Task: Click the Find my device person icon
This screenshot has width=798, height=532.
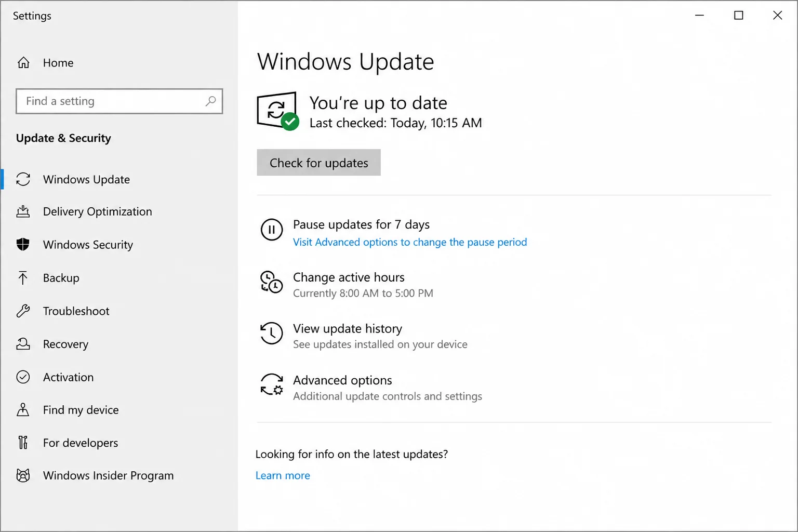Action: tap(23, 410)
